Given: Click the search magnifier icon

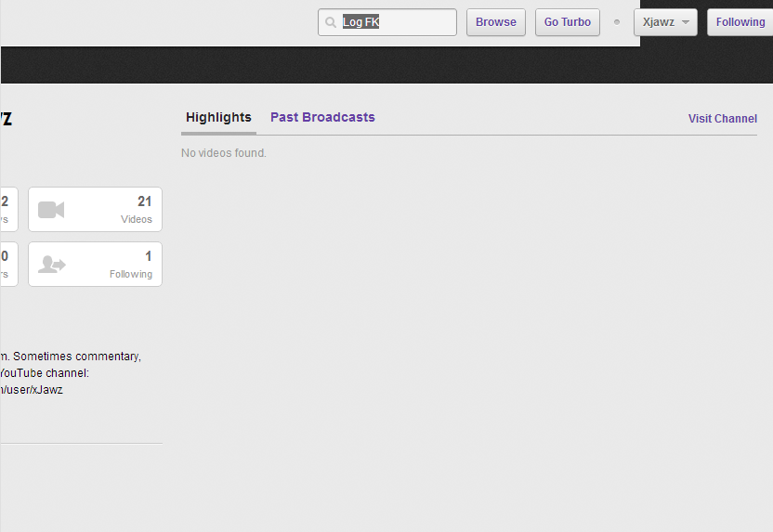Looking at the screenshot, I should (331, 22).
